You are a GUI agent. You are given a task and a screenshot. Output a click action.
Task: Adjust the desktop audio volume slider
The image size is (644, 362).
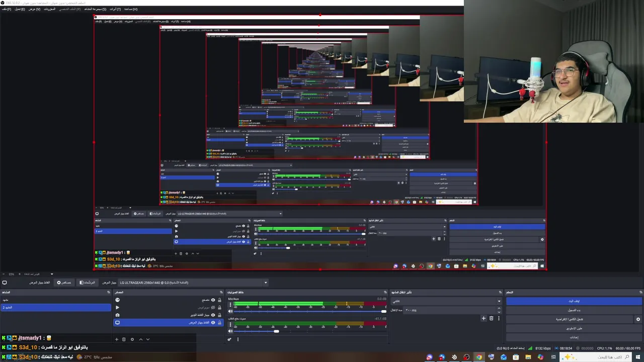pyautogui.click(x=310, y=331)
